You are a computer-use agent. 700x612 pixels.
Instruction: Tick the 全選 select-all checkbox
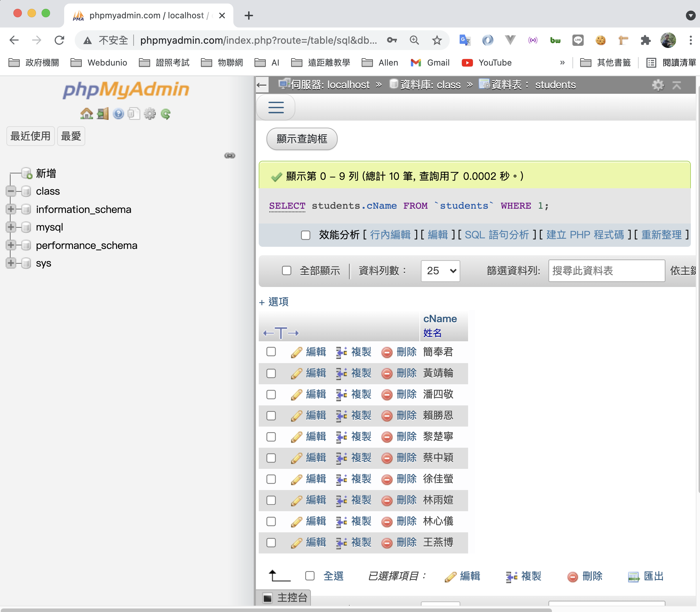tap(310, 576)
